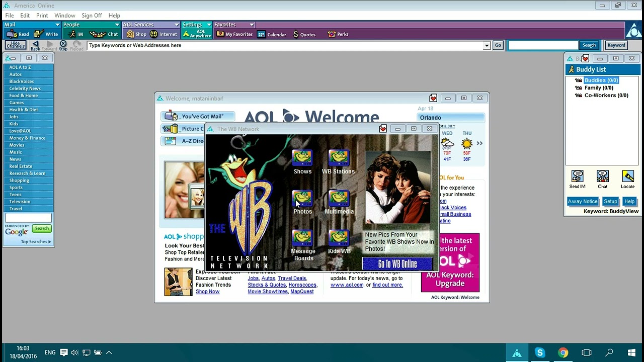
Task: Open the Write mail toolbar button
Action: (x=46, y=34)
